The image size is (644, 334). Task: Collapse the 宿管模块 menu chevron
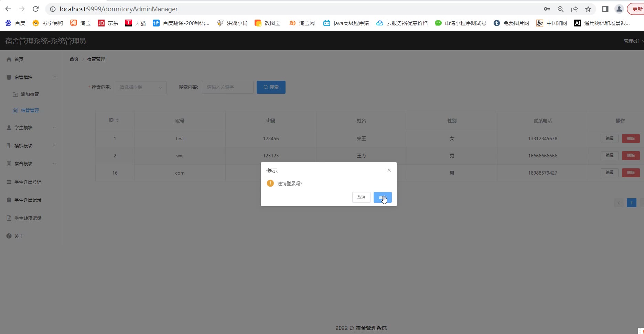[x=55, y=77]
